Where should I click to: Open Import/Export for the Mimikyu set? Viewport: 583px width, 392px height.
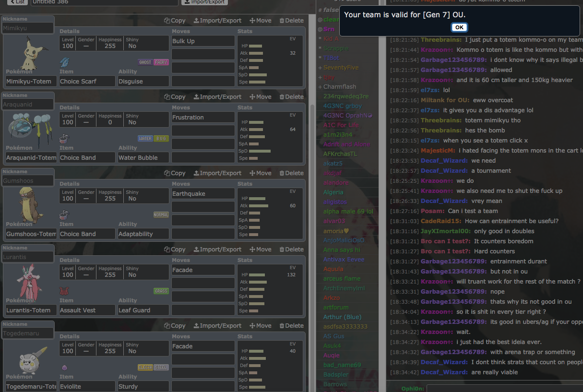pyautogui.click(x=217, y=21)
